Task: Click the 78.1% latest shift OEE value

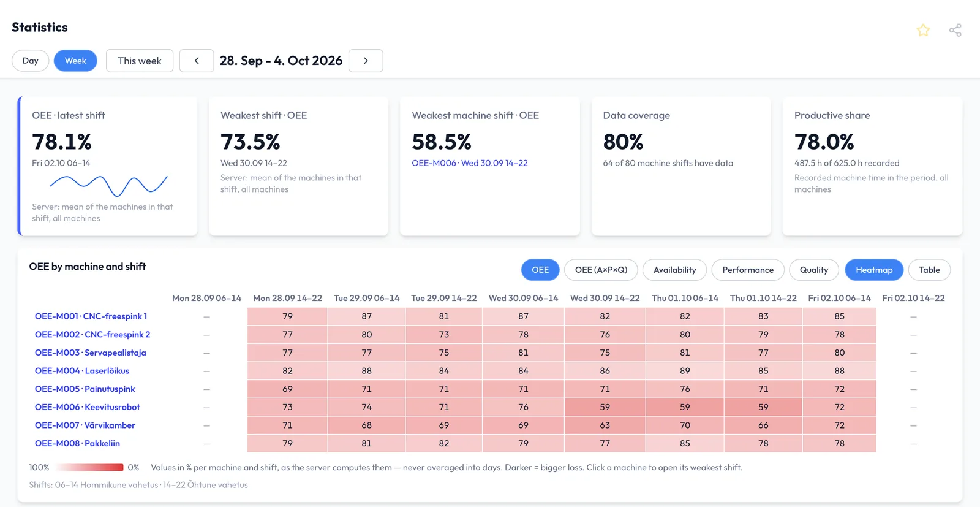Action: (62, 142)
